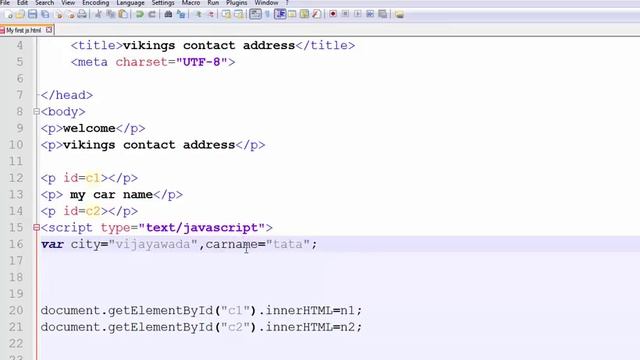Click the Close All toolbar icon

click(x=71, y=14)
